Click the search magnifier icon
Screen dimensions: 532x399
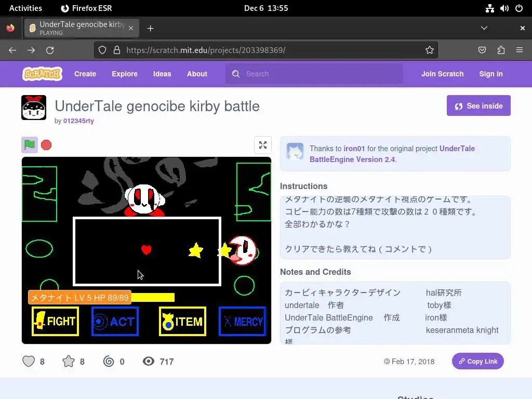(236, 74)
